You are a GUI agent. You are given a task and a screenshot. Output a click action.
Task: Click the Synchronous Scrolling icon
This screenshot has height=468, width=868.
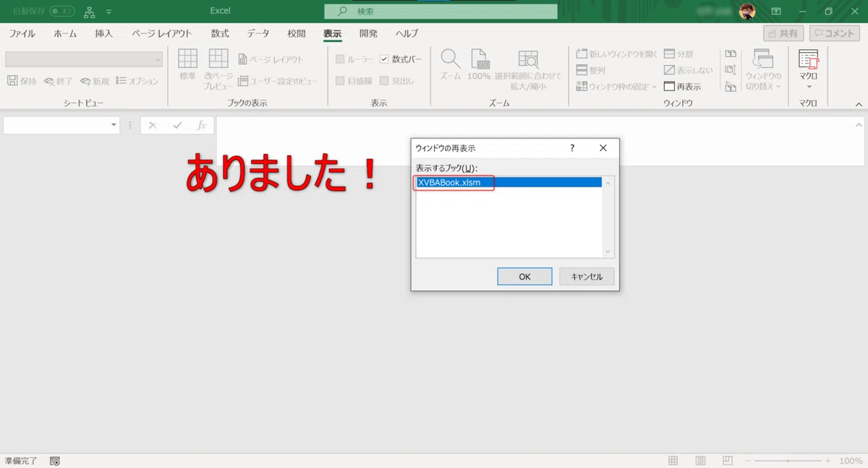click(x=731, y=70)
